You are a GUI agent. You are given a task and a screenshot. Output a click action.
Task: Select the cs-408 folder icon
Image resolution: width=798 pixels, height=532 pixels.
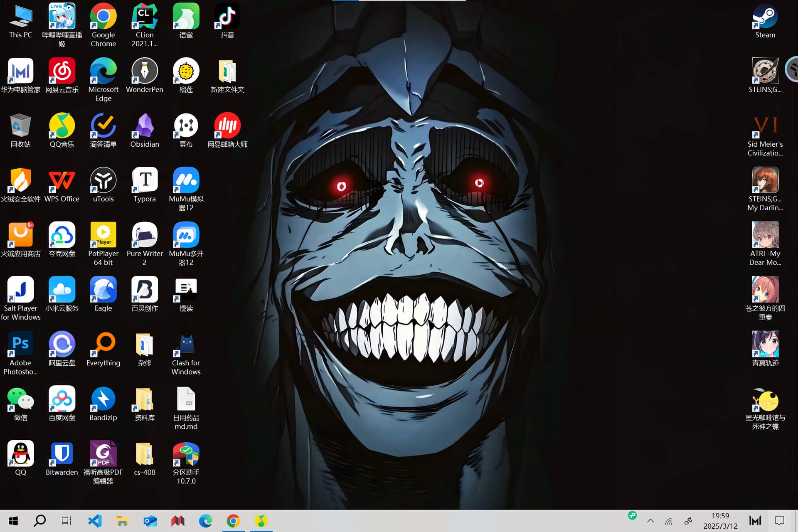[x=145, y=458]
